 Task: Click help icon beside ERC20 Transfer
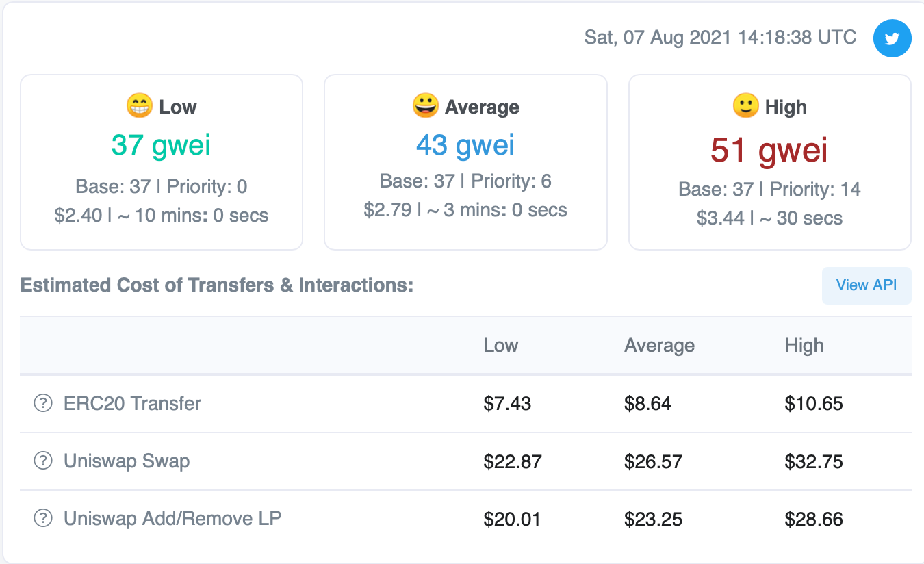43,404
